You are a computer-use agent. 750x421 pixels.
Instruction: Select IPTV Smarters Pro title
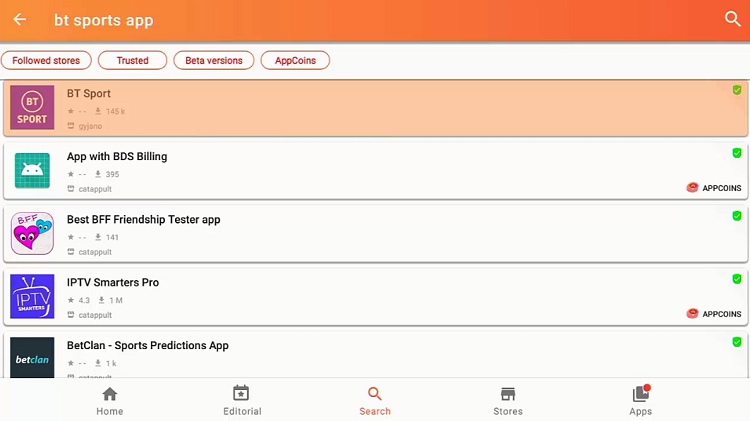point(113,282)
